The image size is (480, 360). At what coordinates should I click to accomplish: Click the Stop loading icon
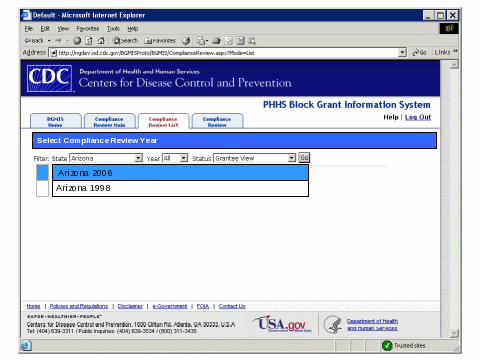point(77,41)
